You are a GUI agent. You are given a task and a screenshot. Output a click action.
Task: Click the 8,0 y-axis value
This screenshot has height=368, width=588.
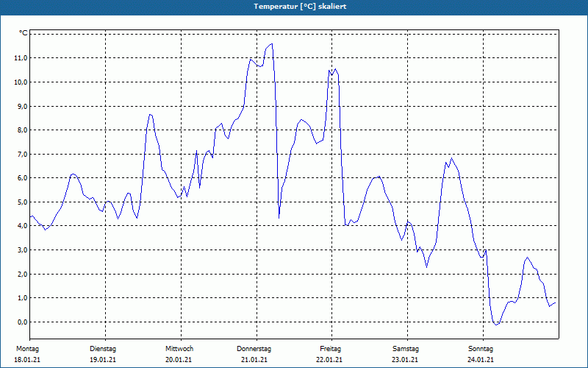tap(22, 130)
